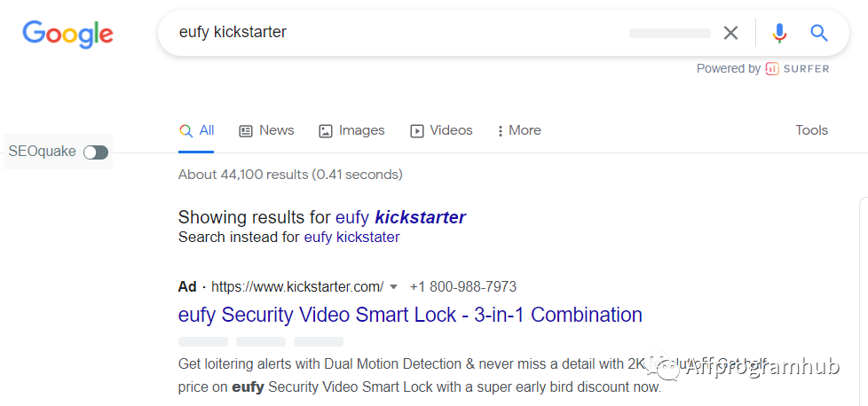The height and width of the screenshot is (406, 868).
Task: Click the Surfer logo icon
Action: [772, 68]
